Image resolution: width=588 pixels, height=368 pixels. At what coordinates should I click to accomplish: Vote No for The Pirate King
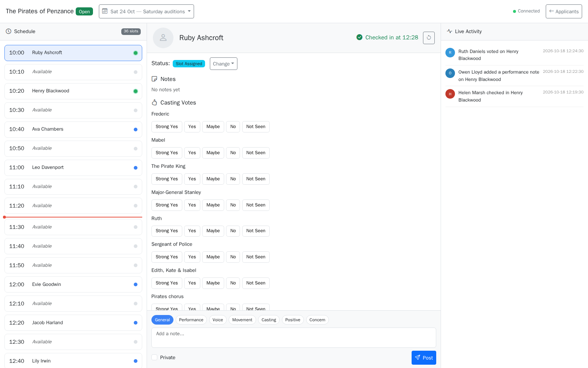point(233,179)
